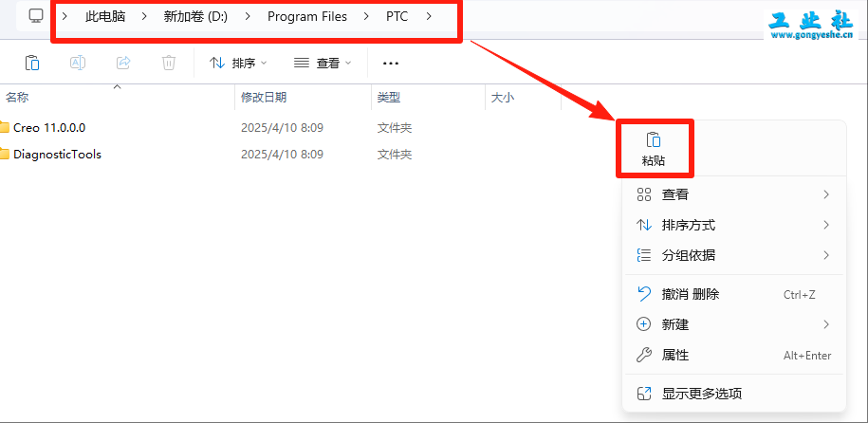Select 属性 in the context menu
868x423 pixels.
coord(734,355)
